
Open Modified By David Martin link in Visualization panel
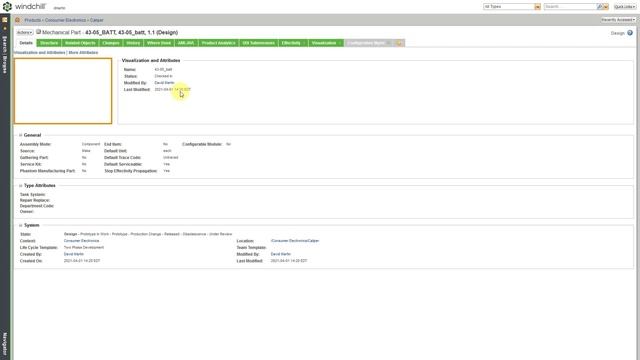[x=164, y=83]
